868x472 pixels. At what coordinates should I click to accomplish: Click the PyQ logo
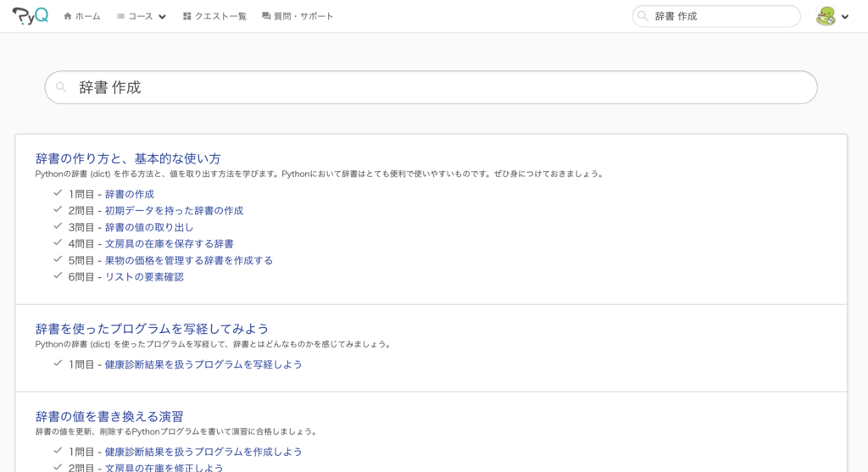(x=30, y=16)
